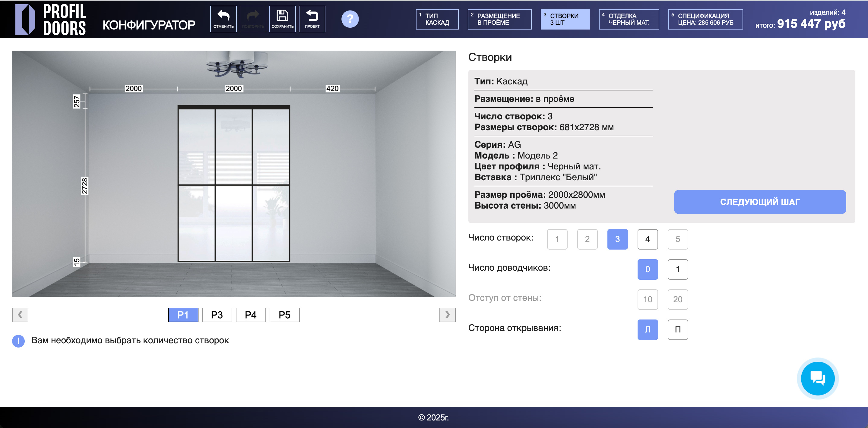868x428 pixels.
Task: Set number of door panels to 1
Action: point(557,239)
